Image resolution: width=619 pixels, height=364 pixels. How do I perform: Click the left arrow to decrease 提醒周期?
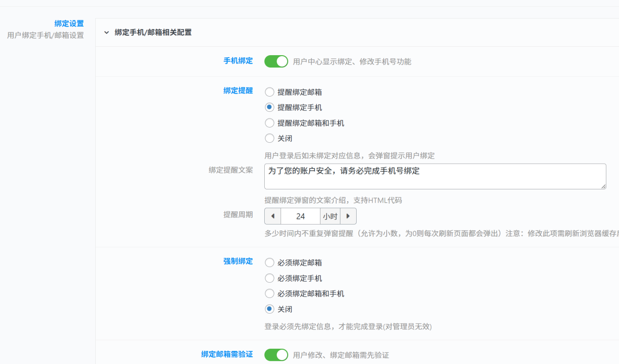273,216
